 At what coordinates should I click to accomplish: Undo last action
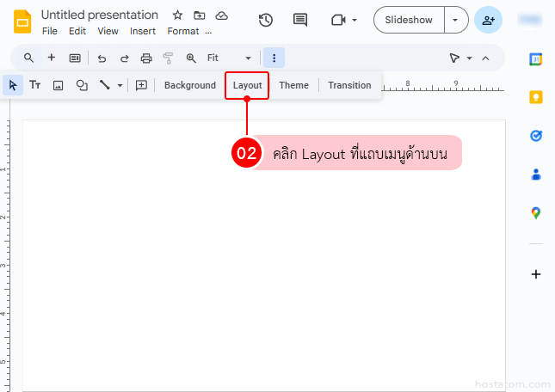click(102, 58)
